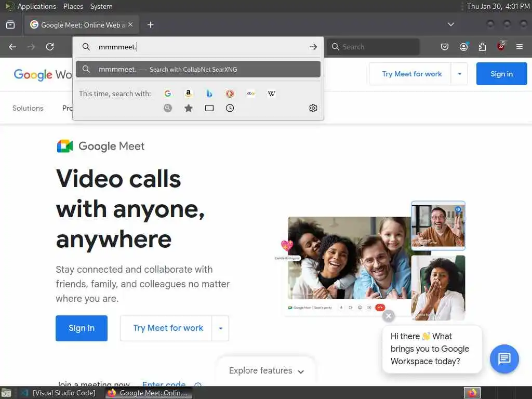The height and width of the screenshot is (399, 532).
Task: Open the Firefox hamburger menu
Action: (520, 47)
